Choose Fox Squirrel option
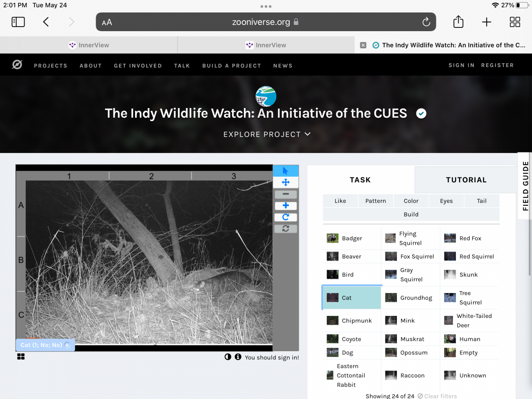Image resolution: width=532 pixels, height=399 pixels. click(x=411, y=256)
